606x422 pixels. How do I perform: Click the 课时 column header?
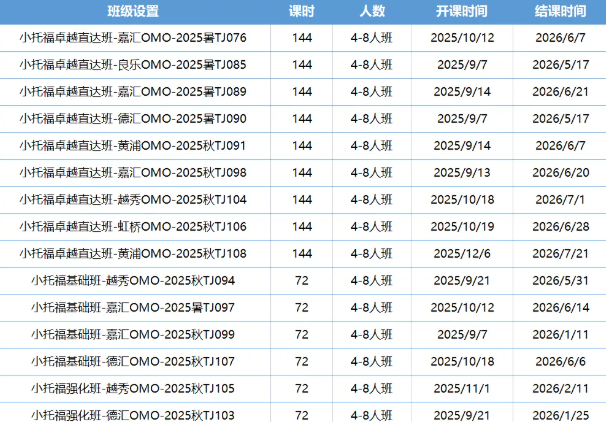(x=301, y=11)
